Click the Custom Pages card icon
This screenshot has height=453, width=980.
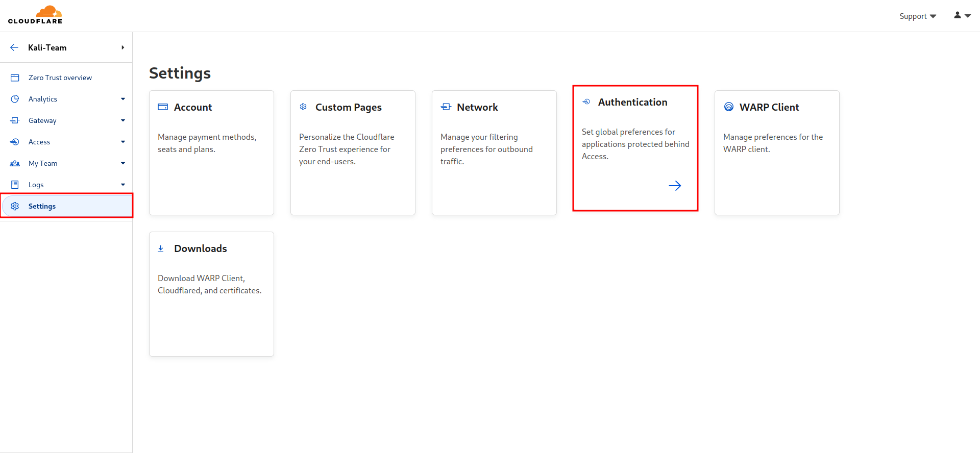click(x=303, y=107)
